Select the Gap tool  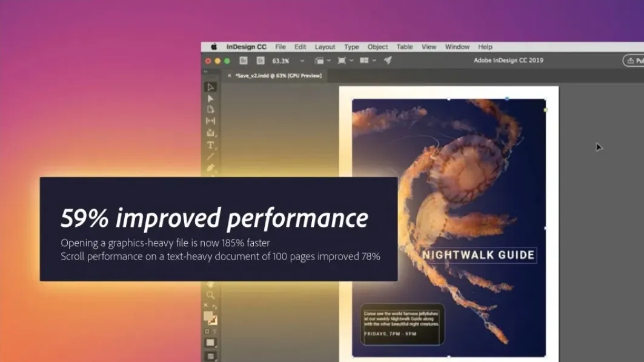pyautogui.click(x=210, y=121)
